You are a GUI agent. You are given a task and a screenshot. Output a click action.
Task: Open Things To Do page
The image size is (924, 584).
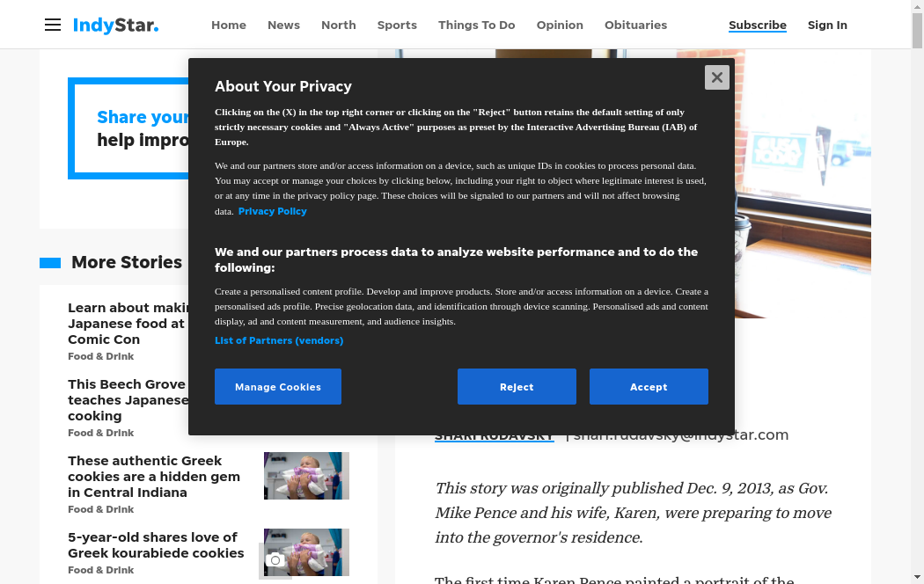pyautogui.click(x=477, y=25)
